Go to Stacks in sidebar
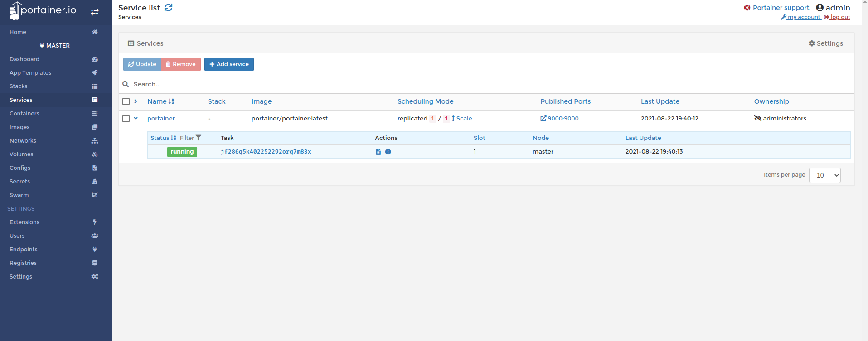Screen dimensions: 868x341 pyautogui.click(x=19, y=86)
